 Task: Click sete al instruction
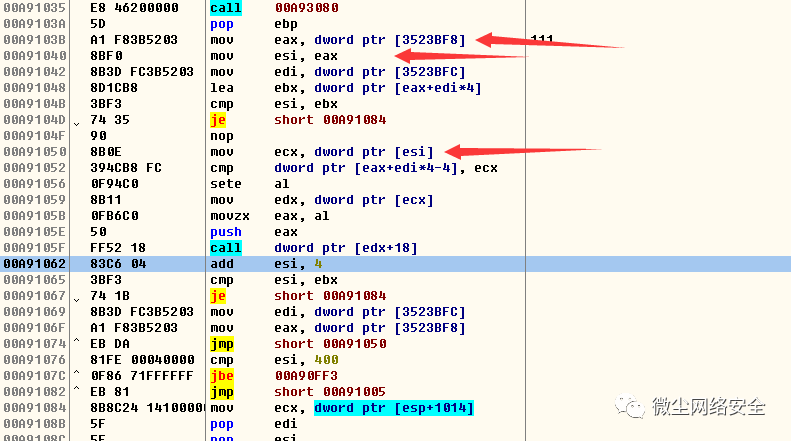tap(250, 184)
